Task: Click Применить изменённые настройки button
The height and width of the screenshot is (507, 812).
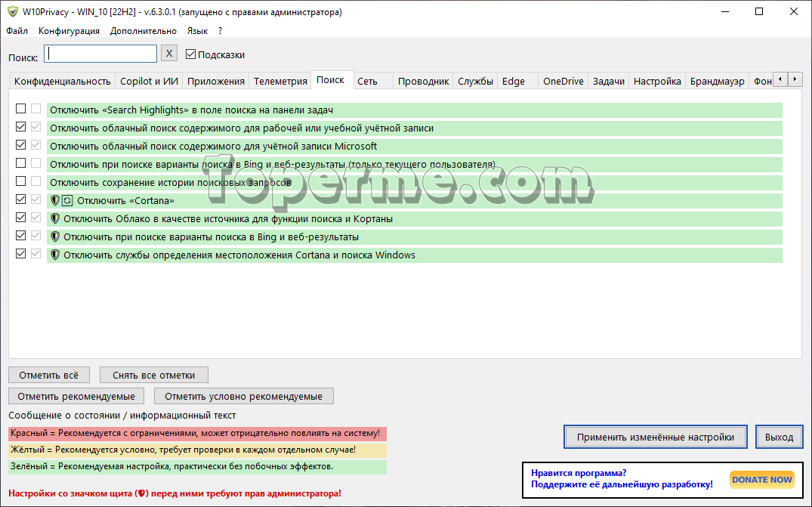Action: [x=656, y=437]
